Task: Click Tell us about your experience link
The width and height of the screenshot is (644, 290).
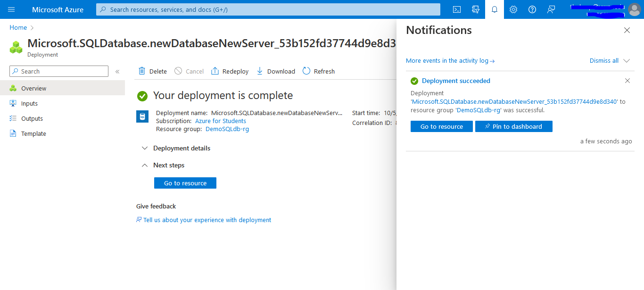Action: point(207,220)
